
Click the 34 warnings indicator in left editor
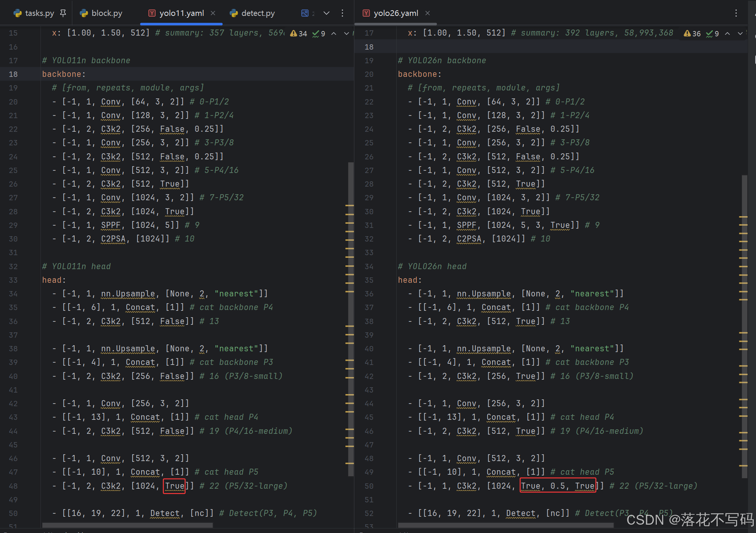point(298,33)
